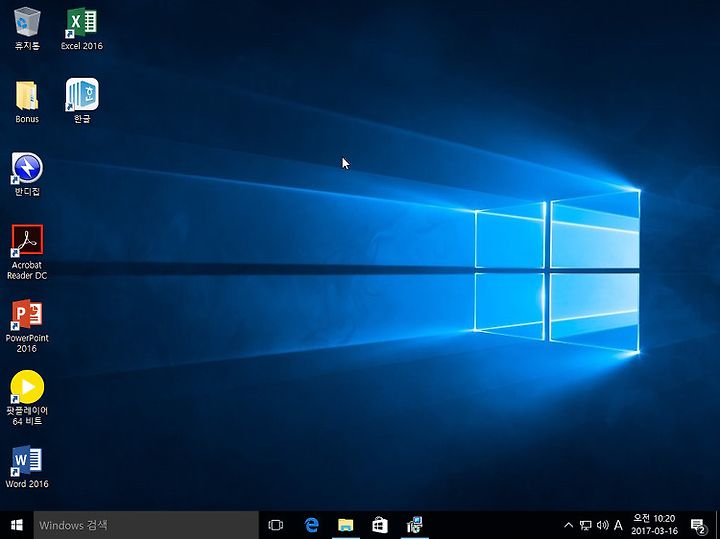The image size is (720, 539).
Task: Launch the 한글 word processor shortcut
Action: click(82, 101)
